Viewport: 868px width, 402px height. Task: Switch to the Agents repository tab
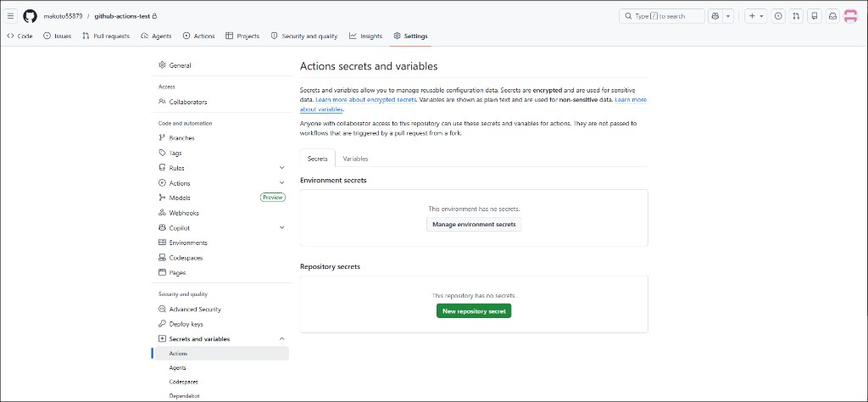click(x=156, y=36)
